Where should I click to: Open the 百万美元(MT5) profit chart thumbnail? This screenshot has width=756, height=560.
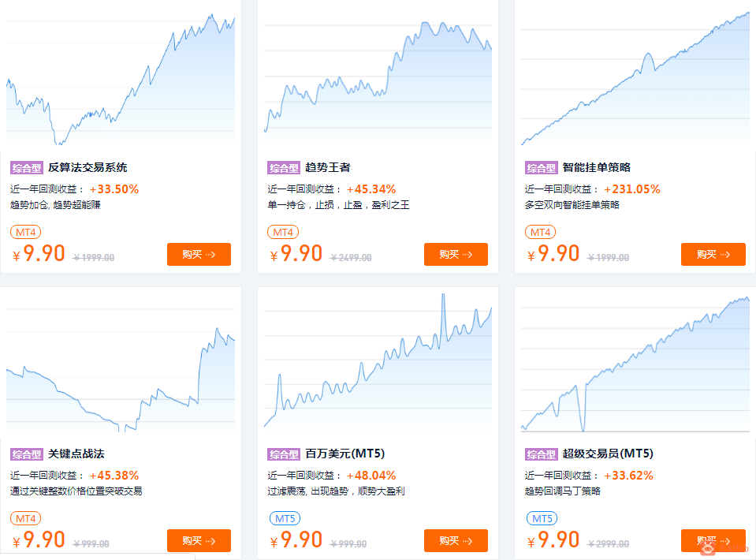coord(378,363)
